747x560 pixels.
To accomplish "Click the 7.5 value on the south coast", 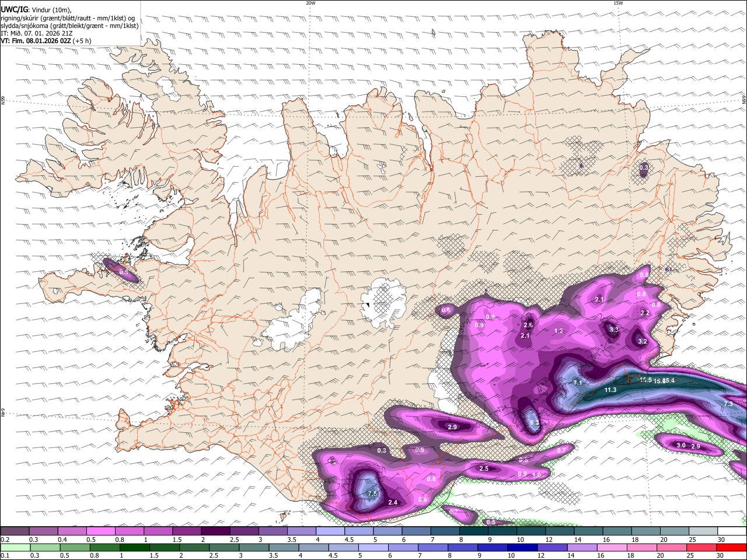I will click(373, 494).
